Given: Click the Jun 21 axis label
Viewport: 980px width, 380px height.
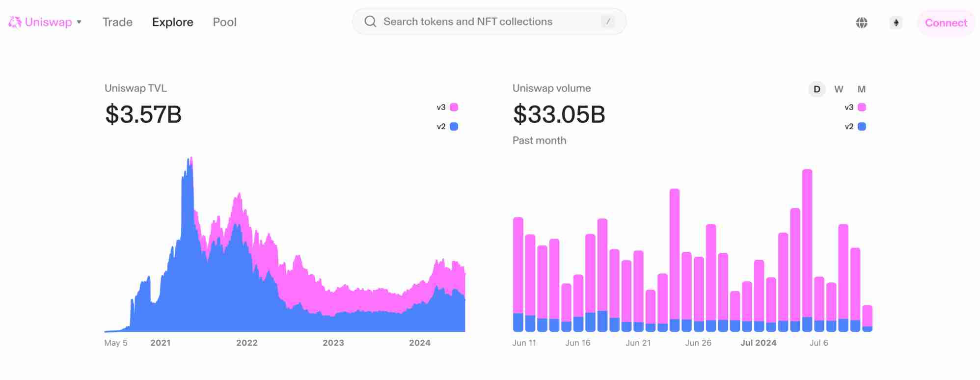Looking at the screenshot, I should (638, 343).
